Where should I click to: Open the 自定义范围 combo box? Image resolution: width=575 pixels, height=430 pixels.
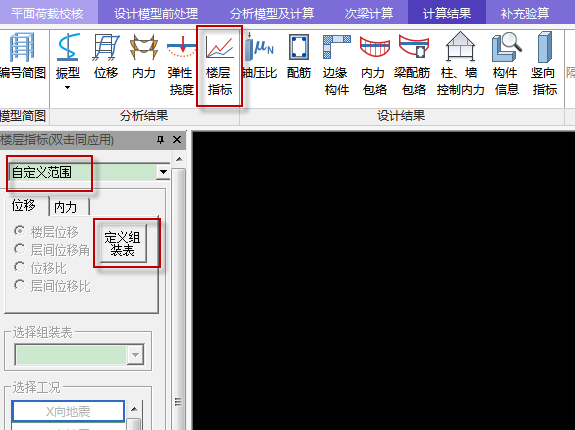coord(89,172)
